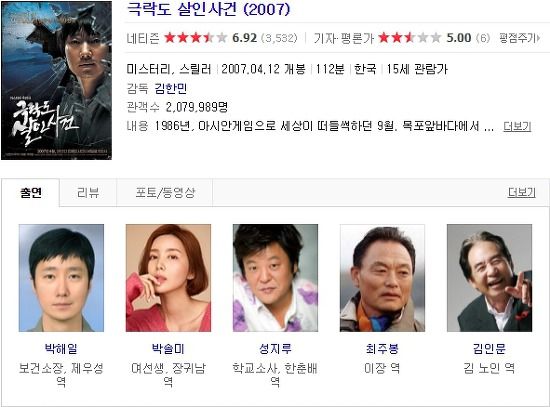
Task: Open the movie title link 극락도 살인사건 (2007)
Action: 208,9
